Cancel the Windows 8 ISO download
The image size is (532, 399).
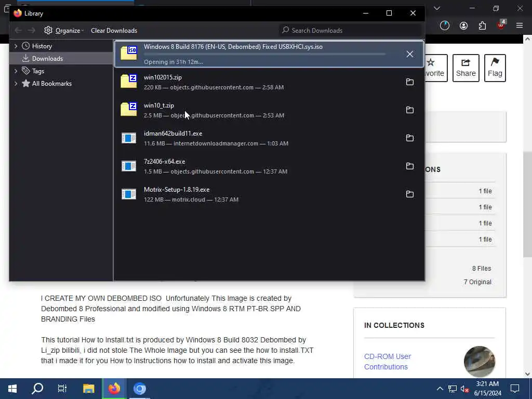pos(409,54)
